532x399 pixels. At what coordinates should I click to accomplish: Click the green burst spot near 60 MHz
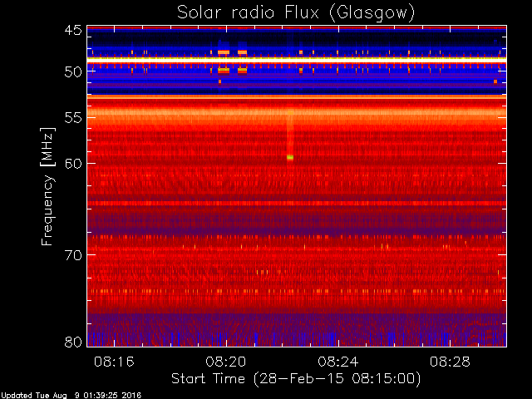tap(290, 157)
